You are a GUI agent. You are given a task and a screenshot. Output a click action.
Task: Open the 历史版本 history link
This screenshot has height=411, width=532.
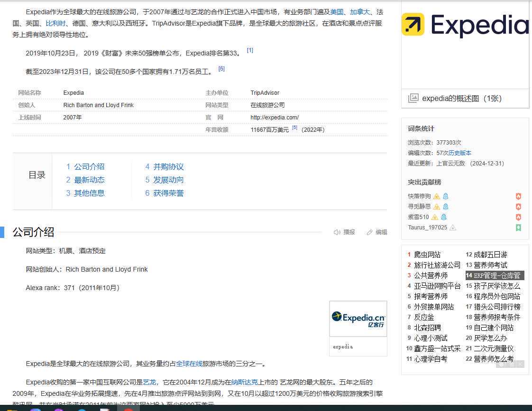point(460,153)
